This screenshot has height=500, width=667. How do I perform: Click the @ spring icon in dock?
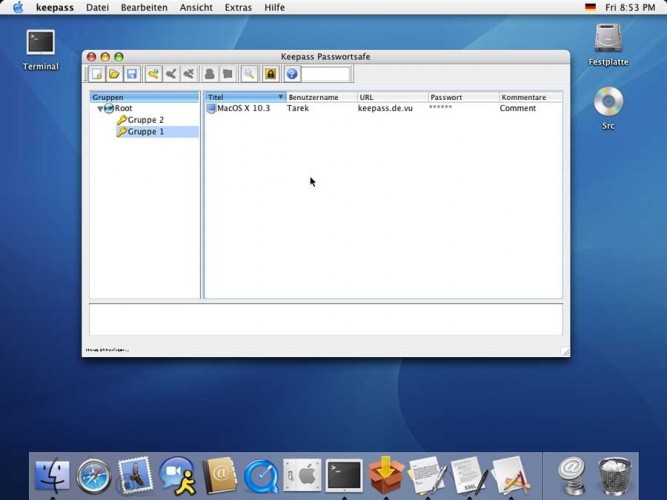click(x=571, y=476)
